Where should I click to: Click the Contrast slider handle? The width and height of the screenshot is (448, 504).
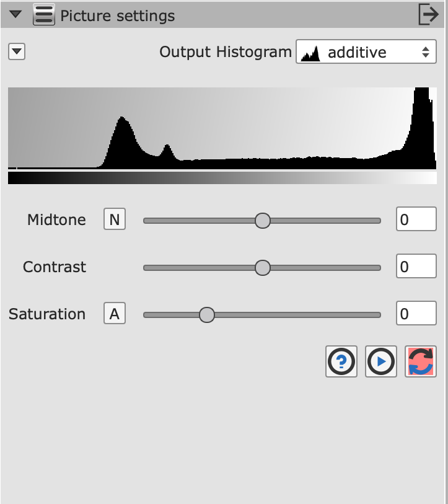(x=263, y=267)
